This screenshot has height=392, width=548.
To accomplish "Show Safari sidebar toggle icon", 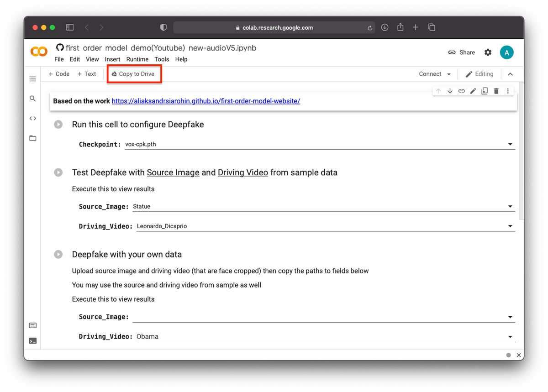I will 70,27.
